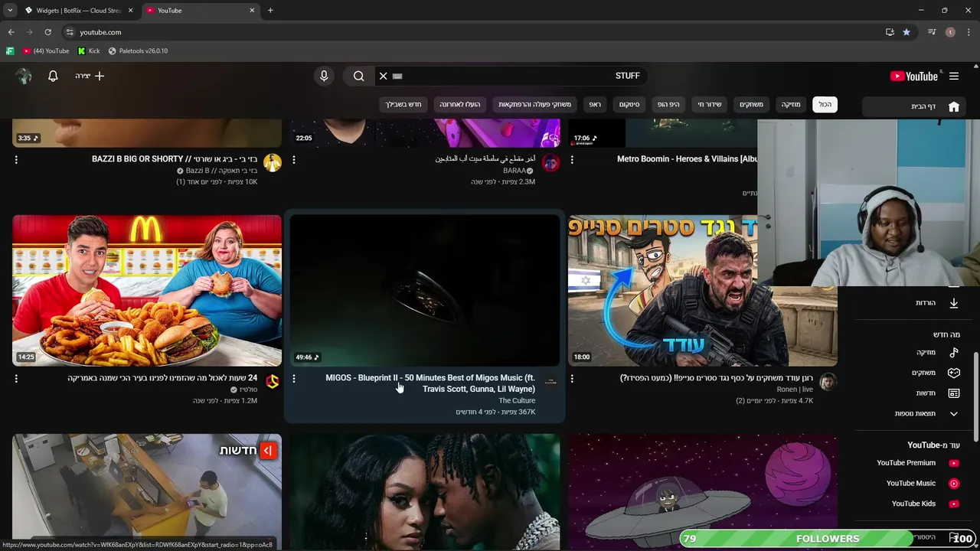This screenshot has width=980, height=551.
Task: Select the 'סיטקום' filter chip
Action: [629, 104]
